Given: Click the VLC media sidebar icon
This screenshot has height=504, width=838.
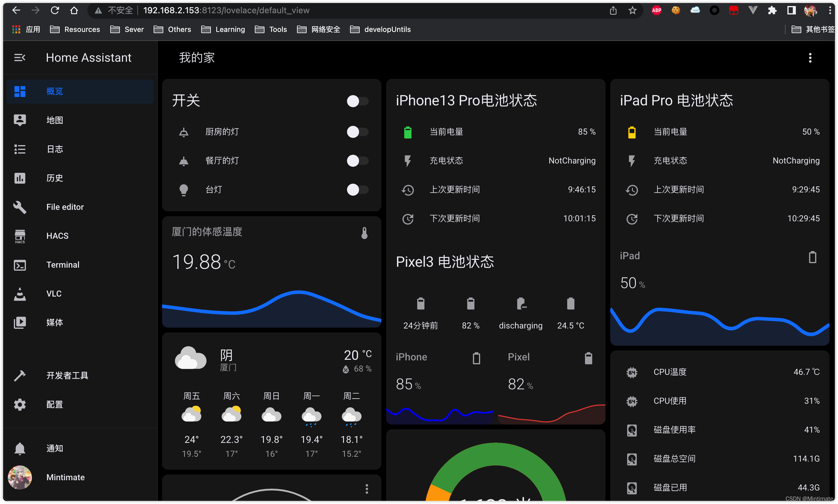Looking at the screenshot, I should point(20,293).
